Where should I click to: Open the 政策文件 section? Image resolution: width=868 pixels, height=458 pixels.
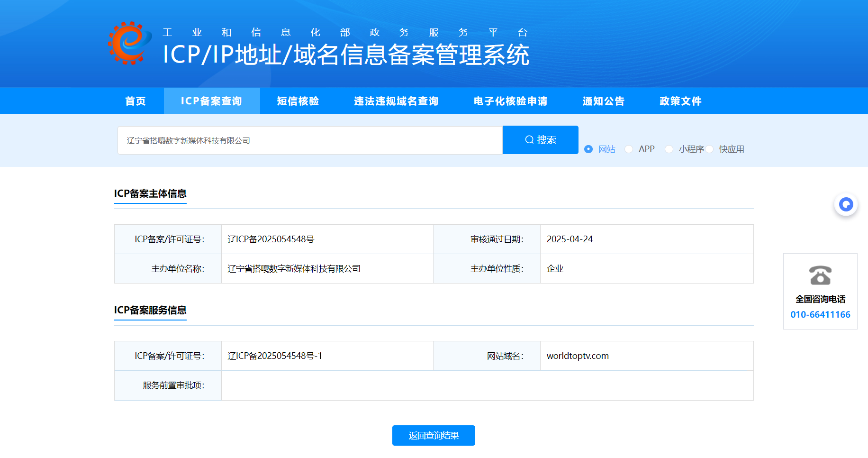pos(680,101)
